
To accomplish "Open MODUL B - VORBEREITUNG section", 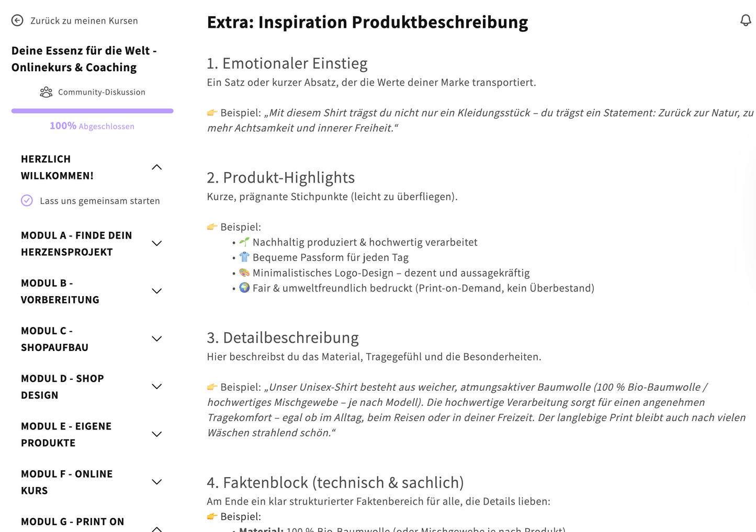I will (x=60, y=291).
